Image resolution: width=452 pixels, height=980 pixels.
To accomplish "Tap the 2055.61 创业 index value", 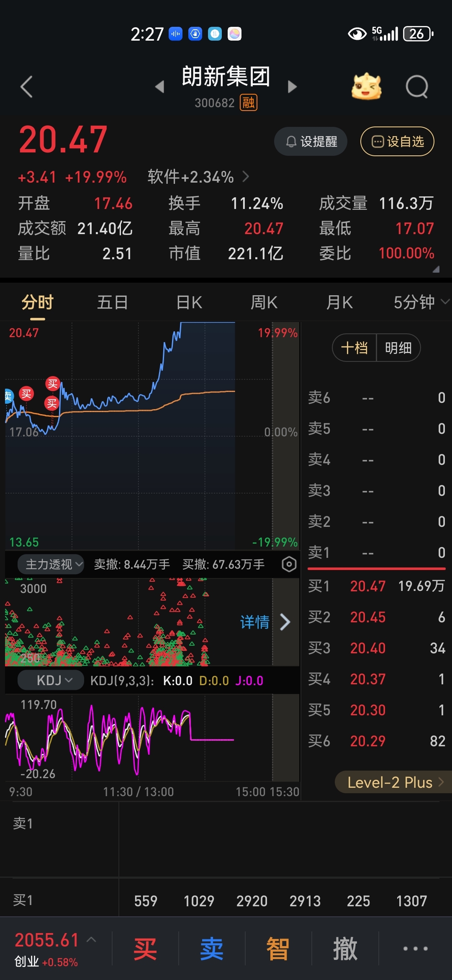I will pyautogui.click(x=47, y=940).
